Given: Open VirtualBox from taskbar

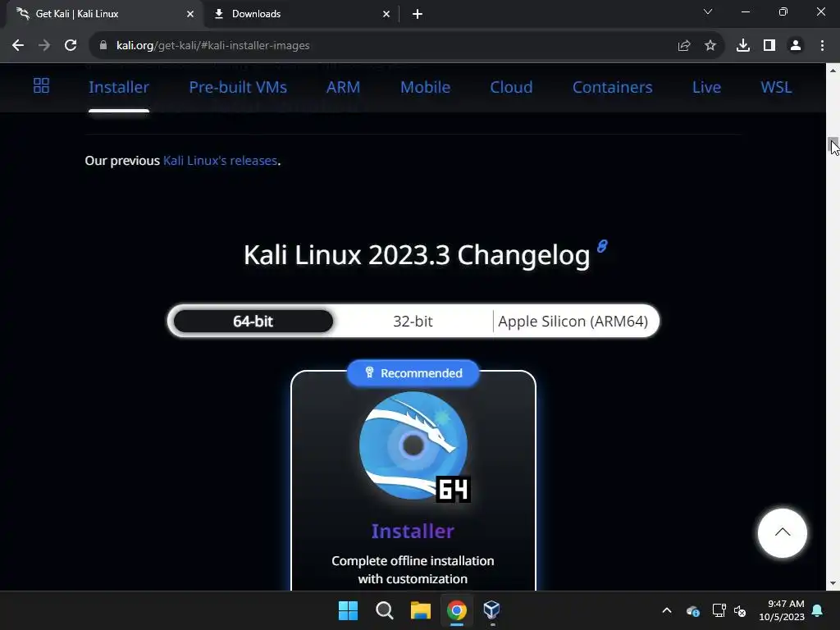Looking at the screenshot, I should click(x=492, y=610).
